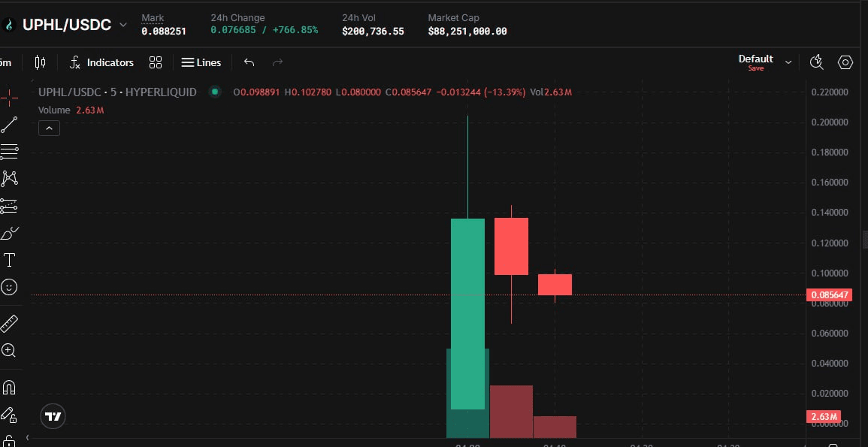Open the quick search icon

(x=816, y=62)
